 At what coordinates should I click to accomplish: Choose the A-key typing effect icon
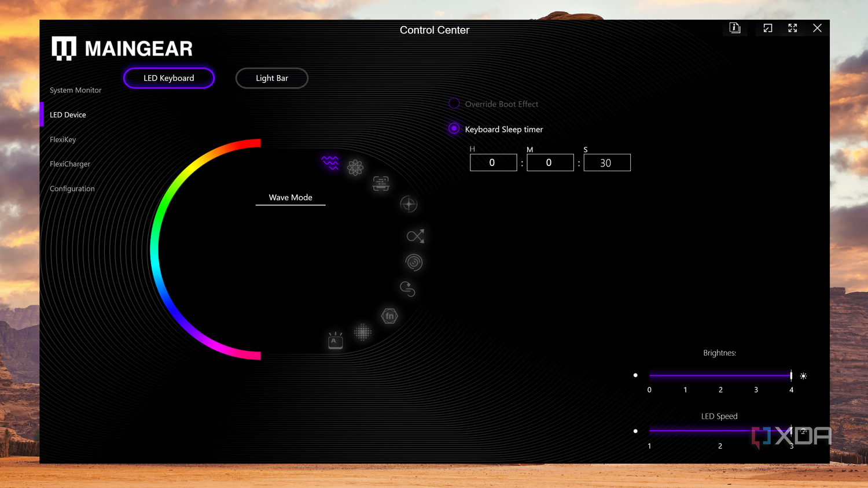(335, 341)
